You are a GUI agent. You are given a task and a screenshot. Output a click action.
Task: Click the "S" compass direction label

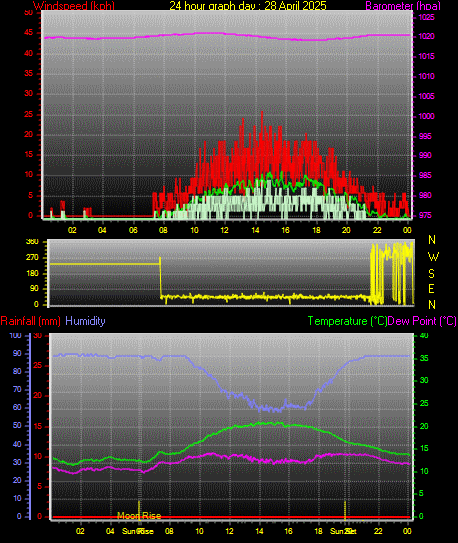click(431, 274)
